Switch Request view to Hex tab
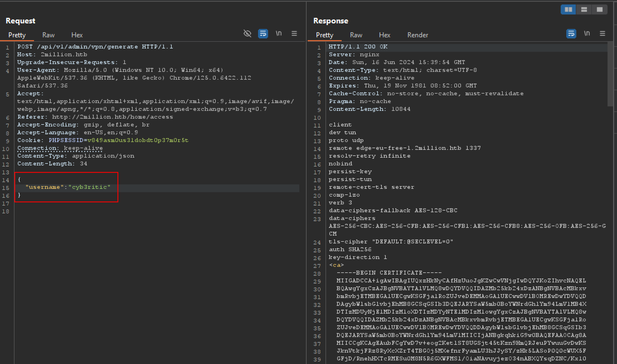The height and width of the screenshot is (364, 617). 77,35
